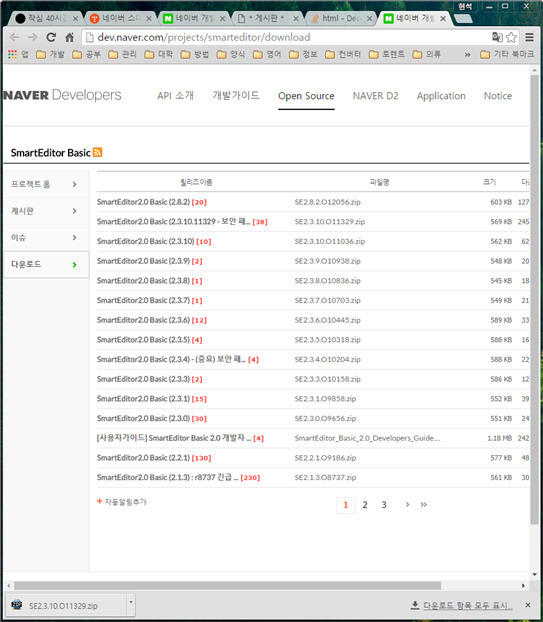Click the plus icon for 자동알림추가
Image resolution: width=543 pixels, height=622 pixels.
100,501
